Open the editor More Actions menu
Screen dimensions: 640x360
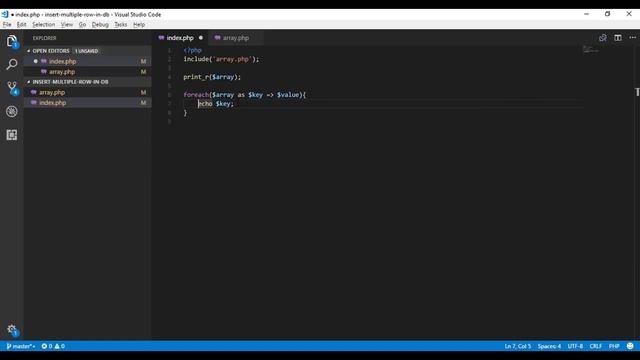click(632, 38)
